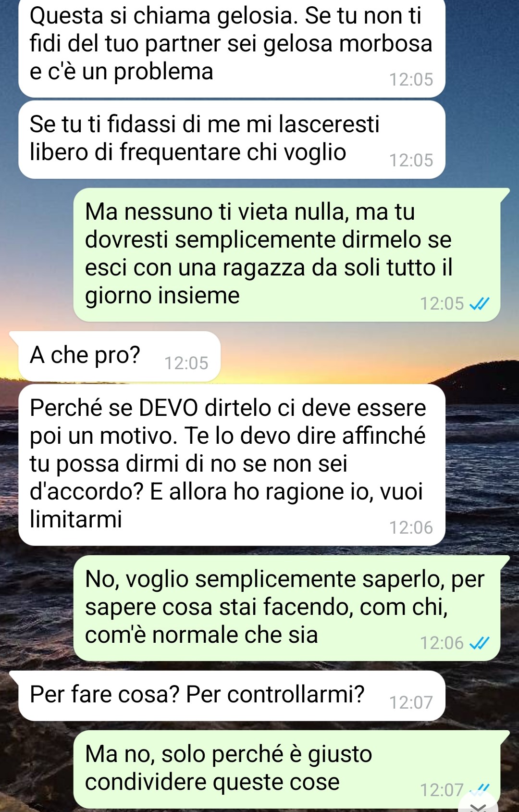Image resolution: width=519 pixels, height=812 pixels.
Task: Tap read receipt ticks on 'Ma nessuno ti vieta' message
Action: (479, 304)
